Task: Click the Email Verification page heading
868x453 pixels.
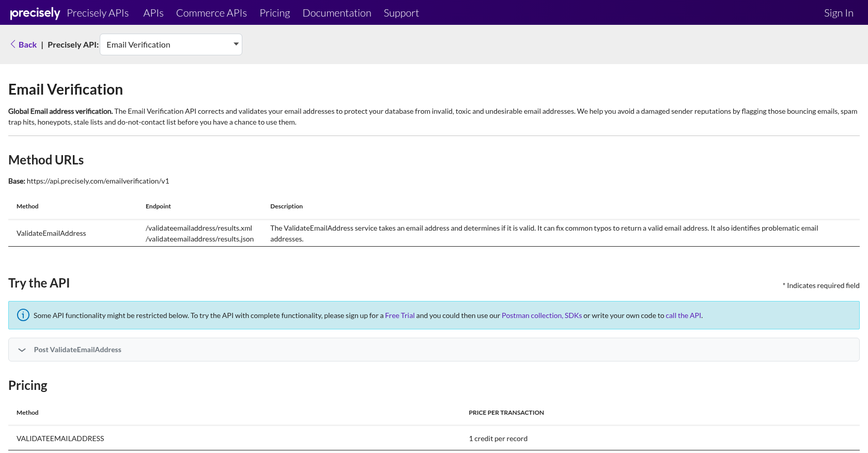Action: (x=66, y=89)
